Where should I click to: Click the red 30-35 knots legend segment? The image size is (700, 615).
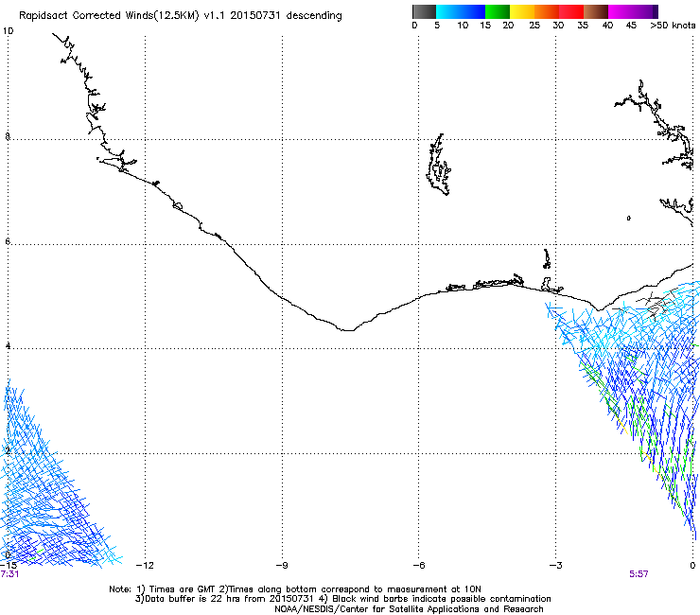pos(571,11)
